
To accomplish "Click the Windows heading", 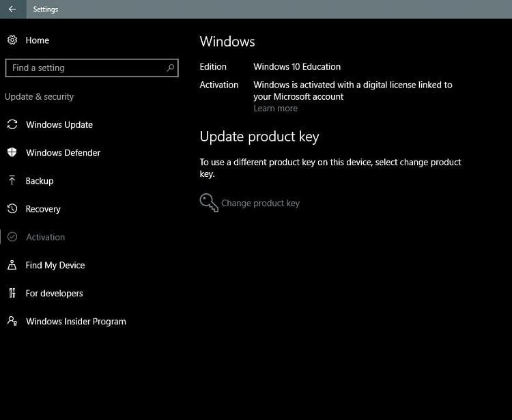I will tap(227, 42).
